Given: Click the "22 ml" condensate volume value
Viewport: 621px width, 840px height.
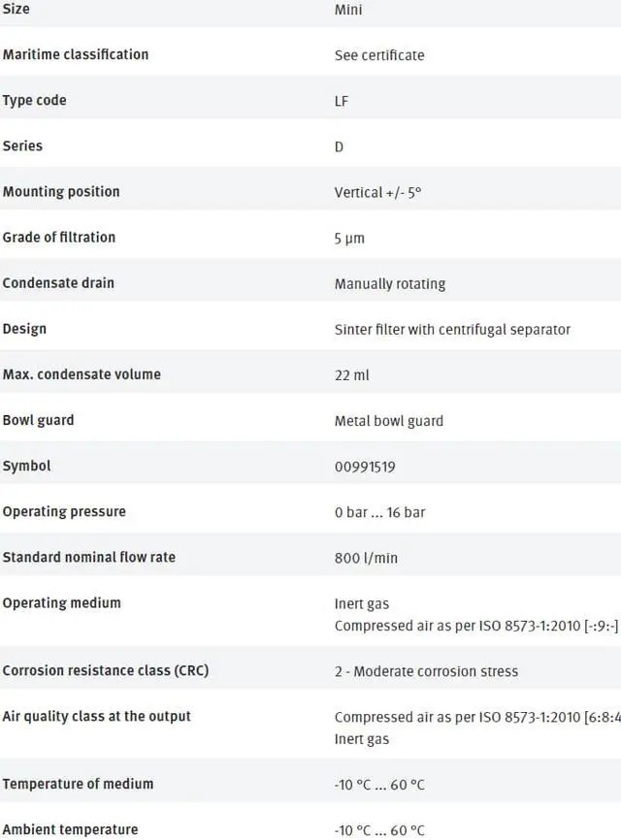Looking at the screenshot, I should coord(351,374).
